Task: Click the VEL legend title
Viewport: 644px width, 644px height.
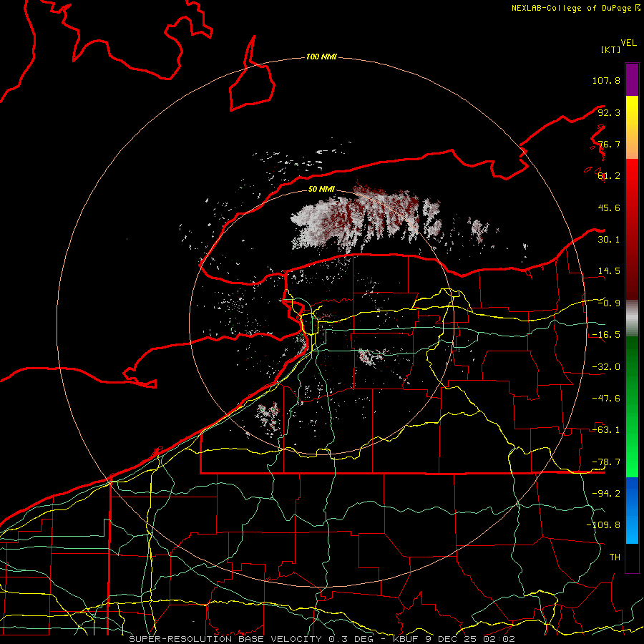Action: point(628,43)
